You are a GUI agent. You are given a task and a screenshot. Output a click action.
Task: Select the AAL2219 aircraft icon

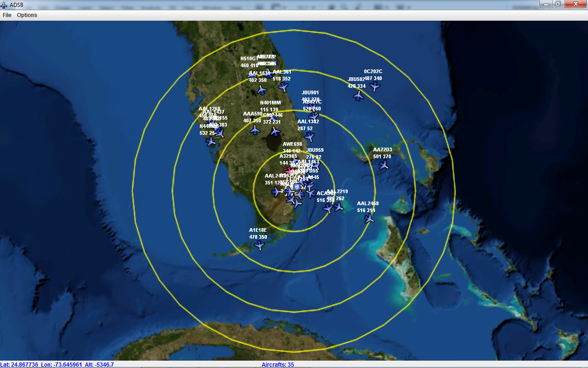coord(339,207)
